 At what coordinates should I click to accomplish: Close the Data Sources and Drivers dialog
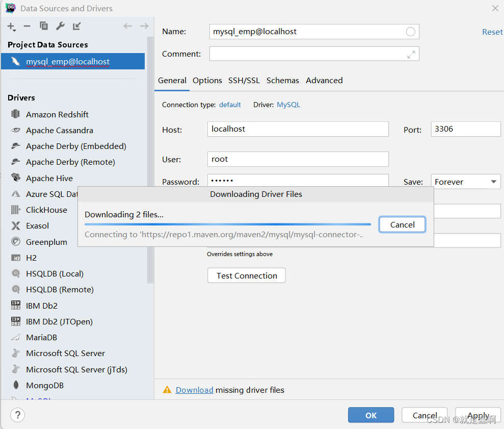click(x=495, y=8)
